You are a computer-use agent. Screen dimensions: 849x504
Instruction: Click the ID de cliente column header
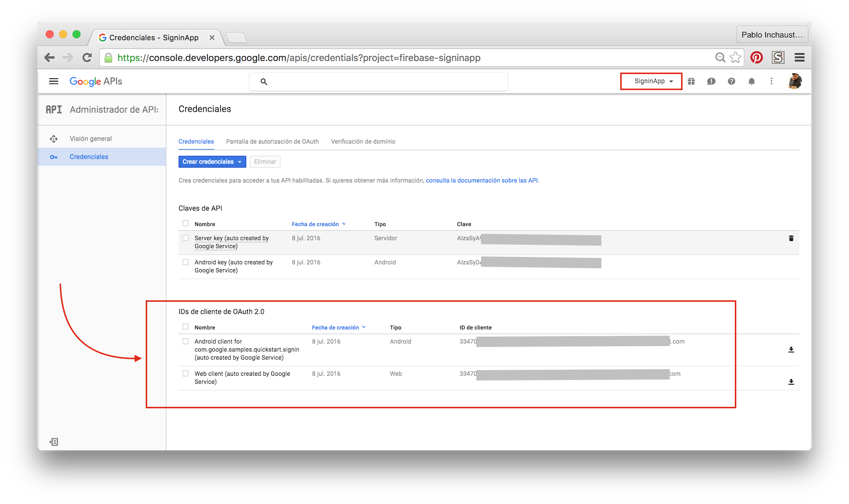[x=475, y=327]
